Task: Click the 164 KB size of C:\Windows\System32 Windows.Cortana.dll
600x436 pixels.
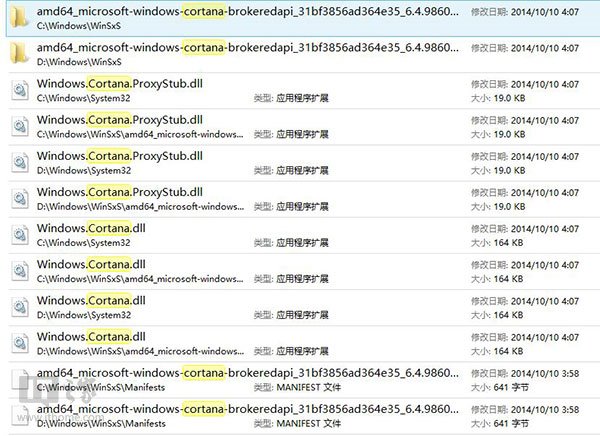Action: pyautogui.click(x=508, y=243)
